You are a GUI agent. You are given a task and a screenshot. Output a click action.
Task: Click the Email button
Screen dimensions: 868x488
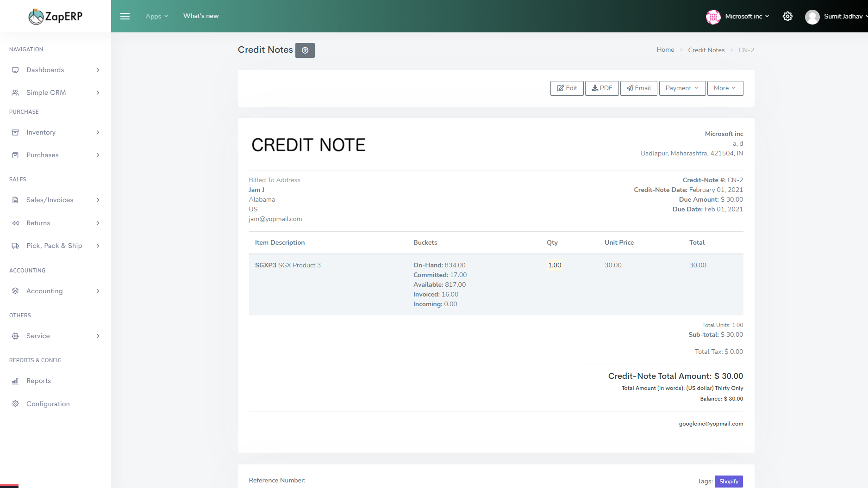[639, 88]
